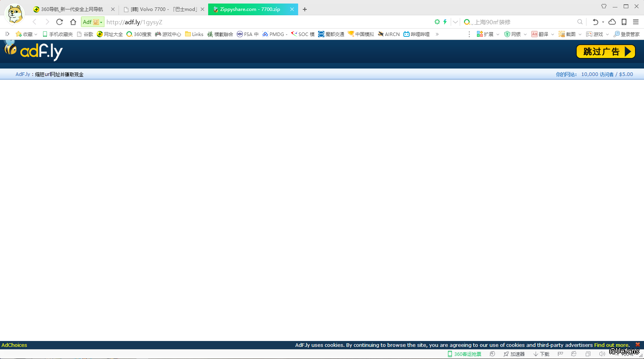Expand the 扩展 extensions dropdown arrow
The height and width of the screenshot is (359, 644).
pyautogui.click(x=498, y=34)
